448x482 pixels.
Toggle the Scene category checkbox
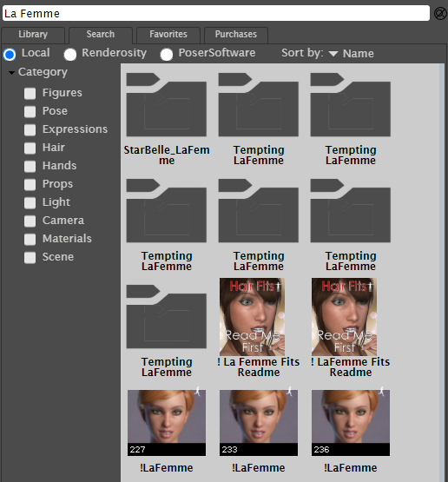click(30, 258)
